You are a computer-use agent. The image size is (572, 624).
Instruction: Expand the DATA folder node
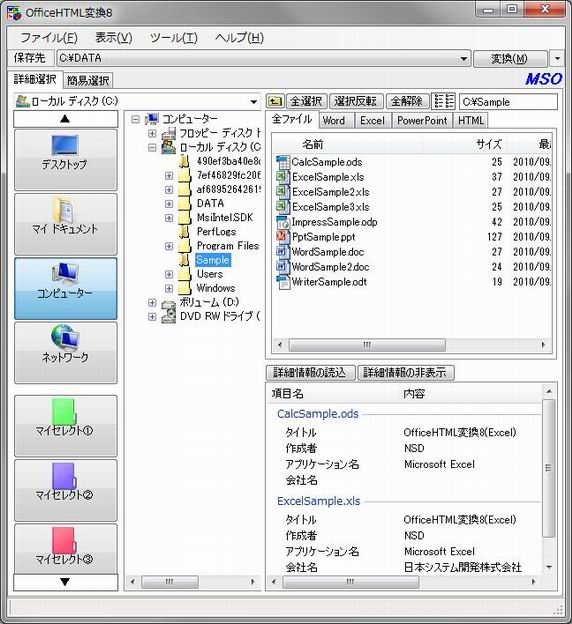(169, 204)
